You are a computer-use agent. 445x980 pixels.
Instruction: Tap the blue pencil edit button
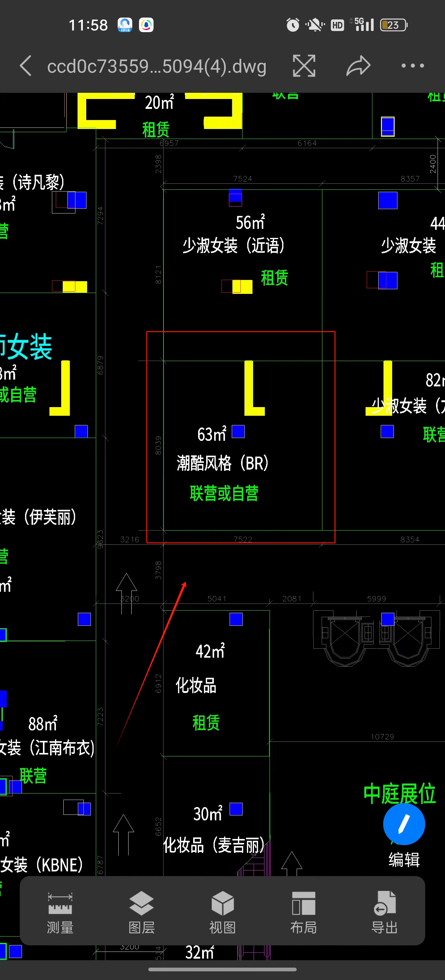click(404, 824)
